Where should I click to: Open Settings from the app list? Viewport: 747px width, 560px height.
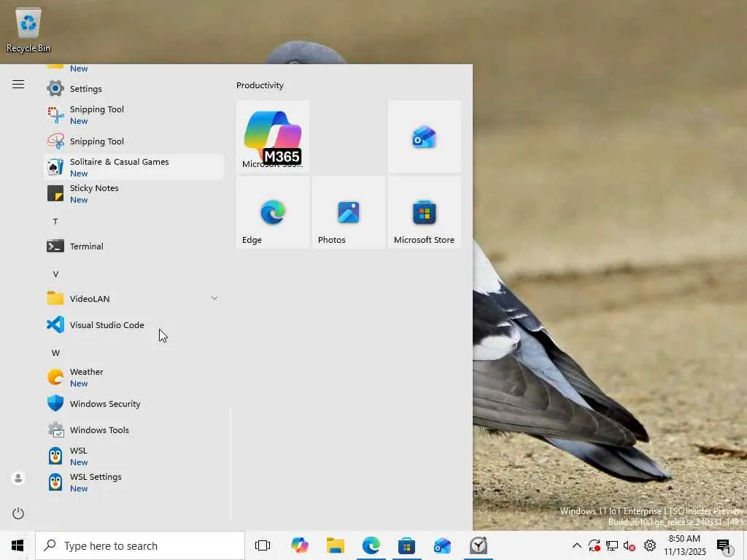pyautogui.click(x=134, y=88)
